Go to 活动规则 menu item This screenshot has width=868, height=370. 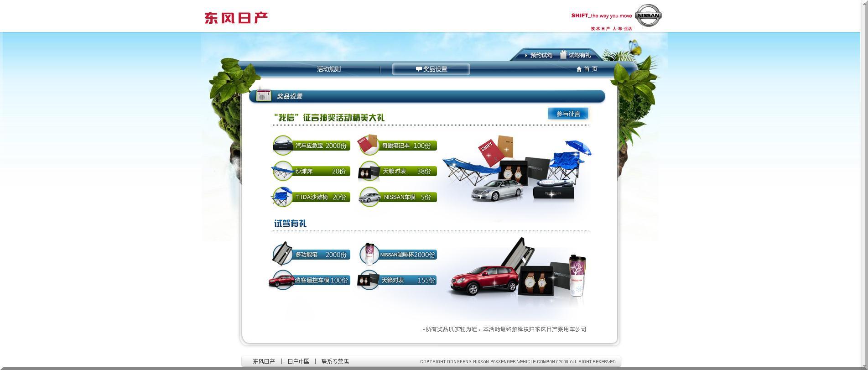pos(329,69)
